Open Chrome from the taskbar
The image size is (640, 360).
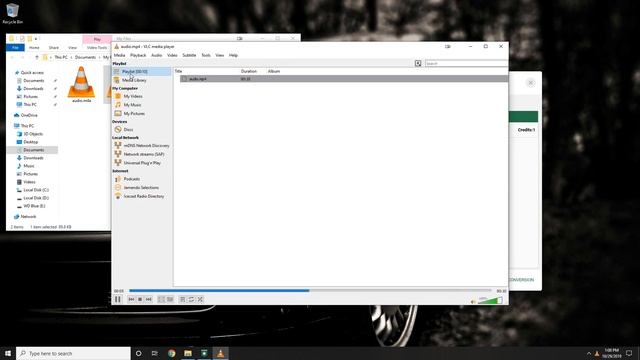(171, 353)
